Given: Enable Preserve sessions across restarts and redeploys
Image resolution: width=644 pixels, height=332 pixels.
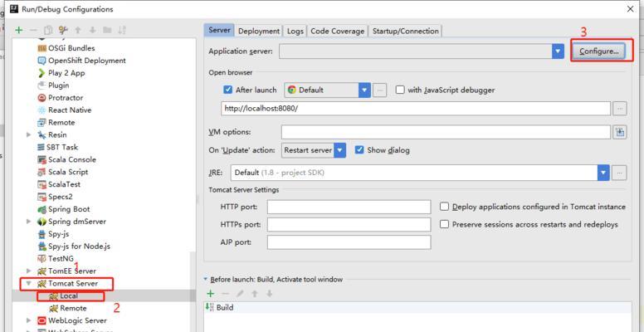Looking at the screenshot, I should click(444, 224).
